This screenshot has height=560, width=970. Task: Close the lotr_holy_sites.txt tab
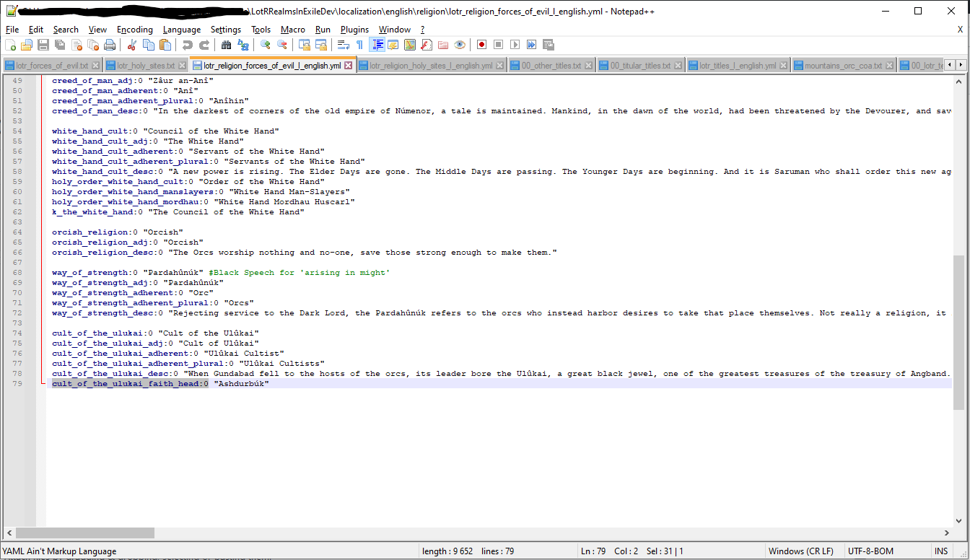point(183,66)
